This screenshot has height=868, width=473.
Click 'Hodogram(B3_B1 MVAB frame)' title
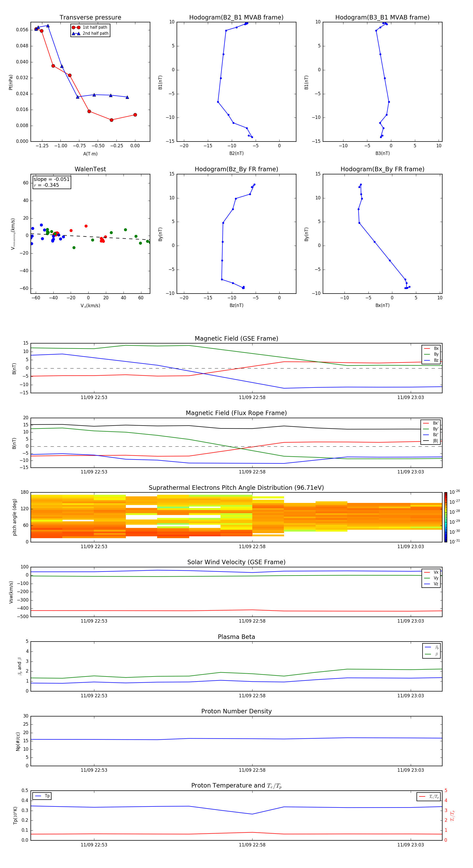tap(382, 18)
